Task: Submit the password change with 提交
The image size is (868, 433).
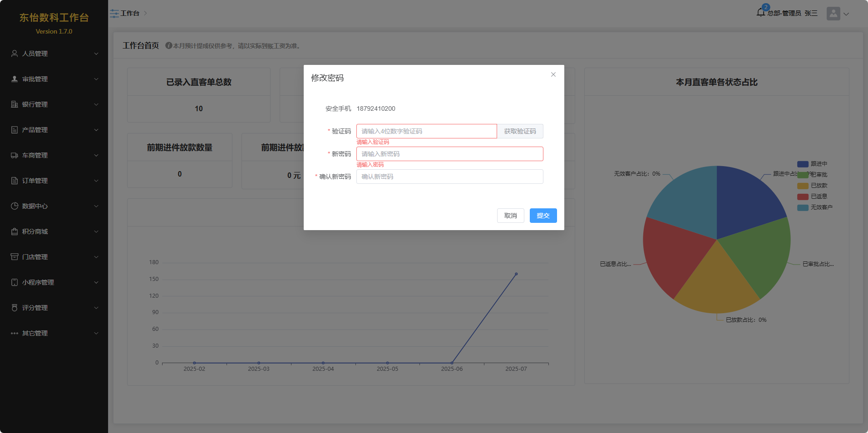Action: pos(543,216)
